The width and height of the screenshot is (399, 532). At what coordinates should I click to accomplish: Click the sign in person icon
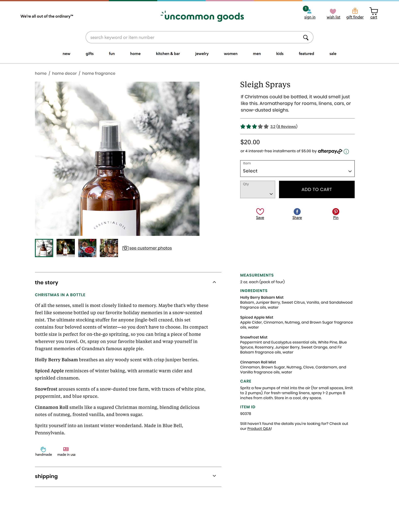tap(309, 11)
